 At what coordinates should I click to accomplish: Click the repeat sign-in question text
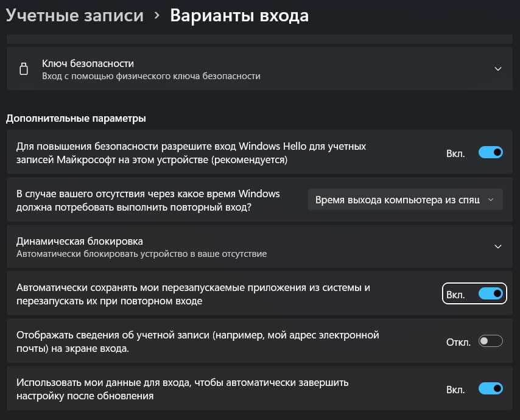pos(148,200)
